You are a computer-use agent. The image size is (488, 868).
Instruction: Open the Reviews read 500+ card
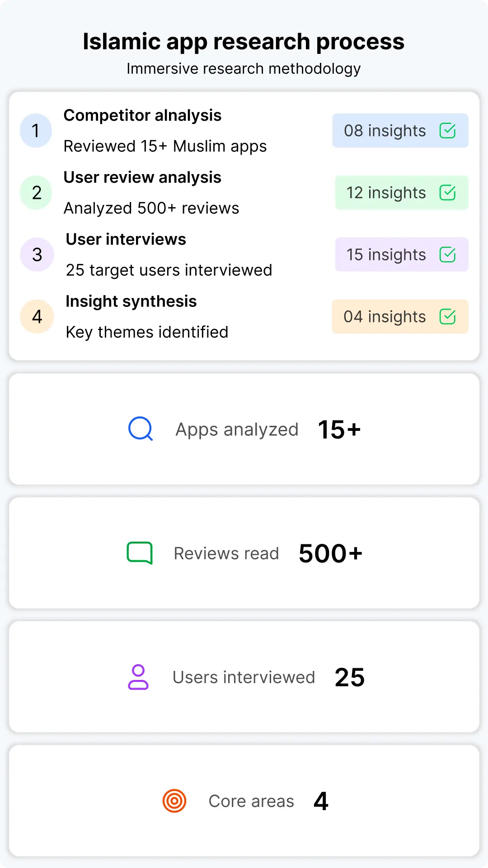tap(244, 553)
